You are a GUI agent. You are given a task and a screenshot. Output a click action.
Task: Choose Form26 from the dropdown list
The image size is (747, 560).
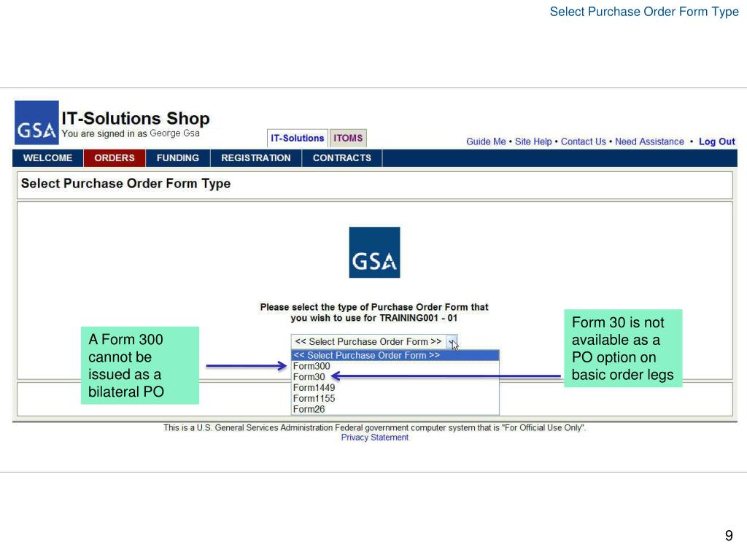tap(395, 409)
